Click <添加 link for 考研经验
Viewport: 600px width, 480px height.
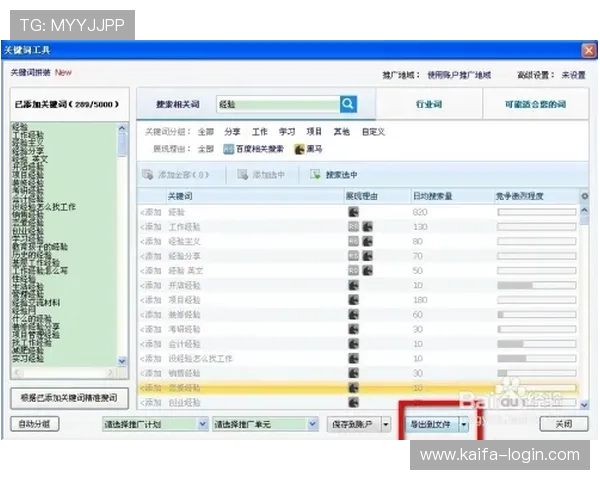tap(150, 329)
